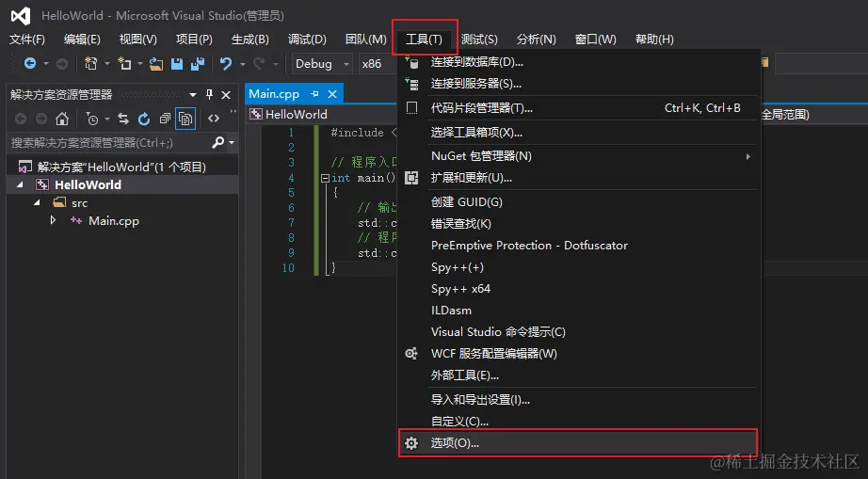This screenshot has height=479, width=868.
Task: Collapse the src folder node
Action: [37, 202]
